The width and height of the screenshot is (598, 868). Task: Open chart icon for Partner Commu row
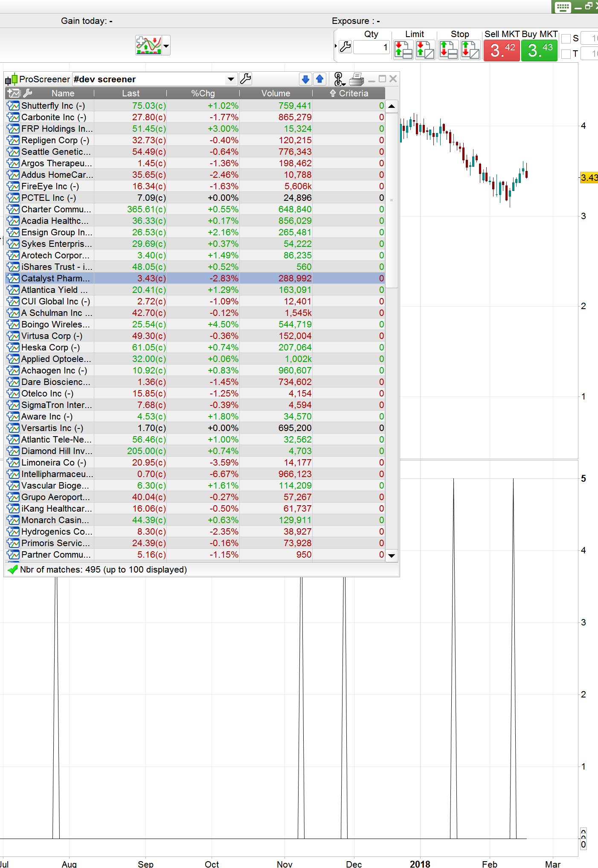pyautogui.click(x=14, y=555)
